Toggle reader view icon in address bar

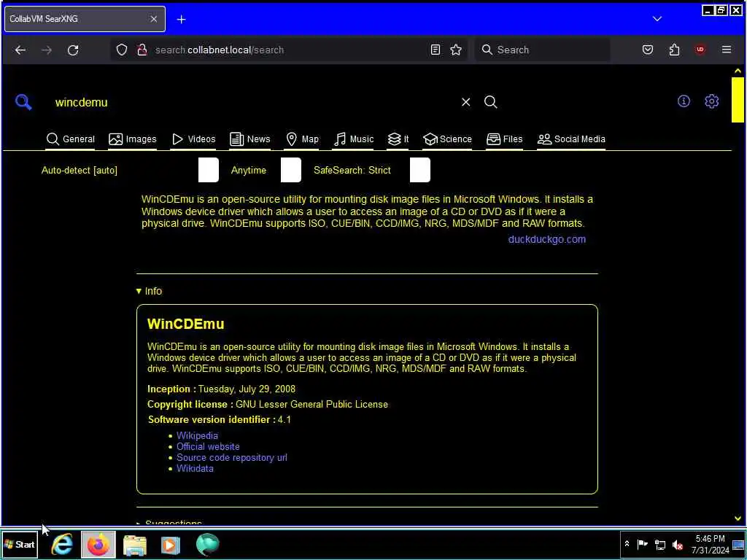tap(435, 50)
